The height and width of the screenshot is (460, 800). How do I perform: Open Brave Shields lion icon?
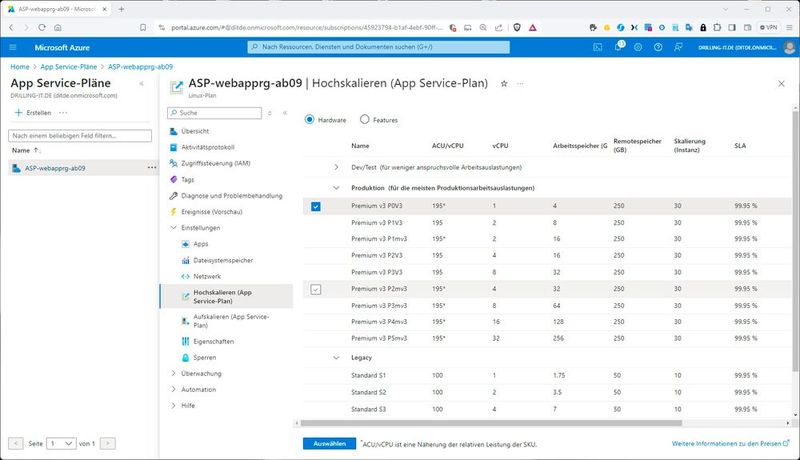point(517,28)
